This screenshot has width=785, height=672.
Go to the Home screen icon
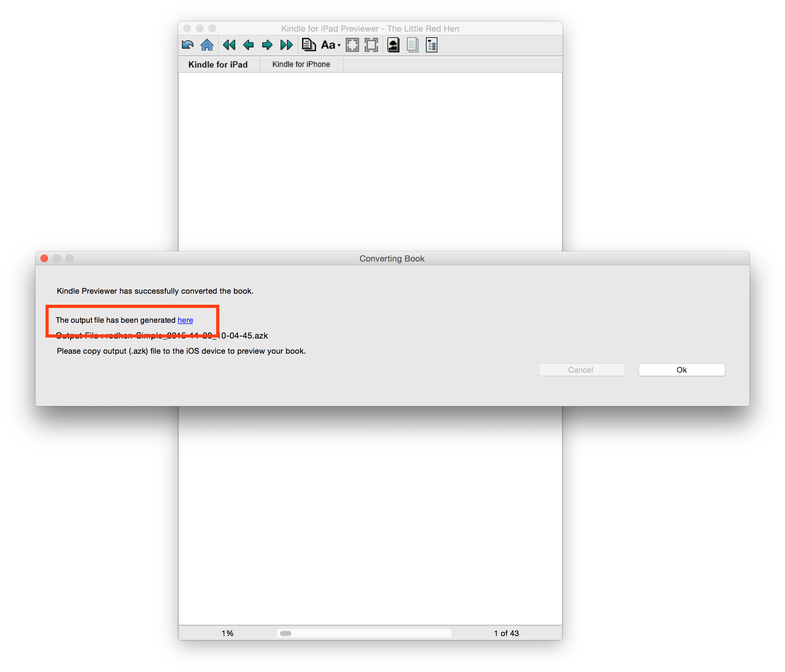click(207, 45)
